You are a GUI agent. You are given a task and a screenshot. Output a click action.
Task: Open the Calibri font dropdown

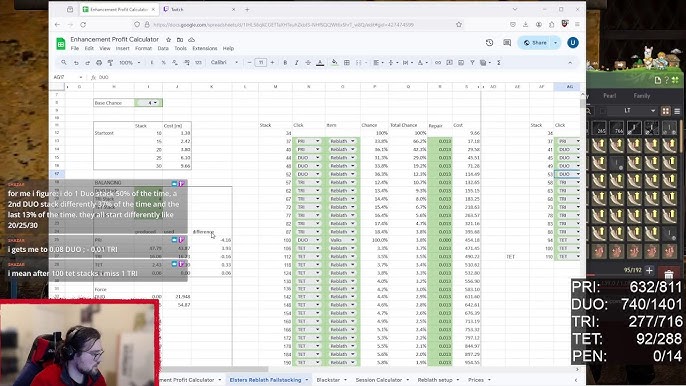click(x=224, y=63)
